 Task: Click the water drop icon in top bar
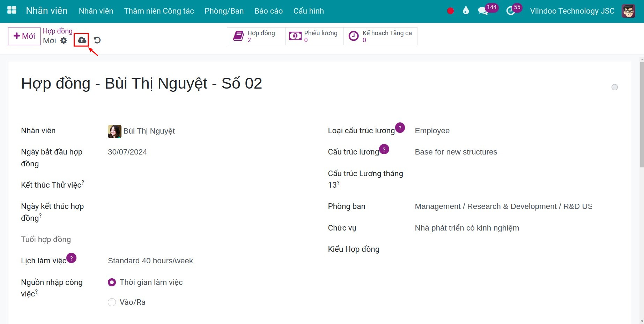coord(466,11)
